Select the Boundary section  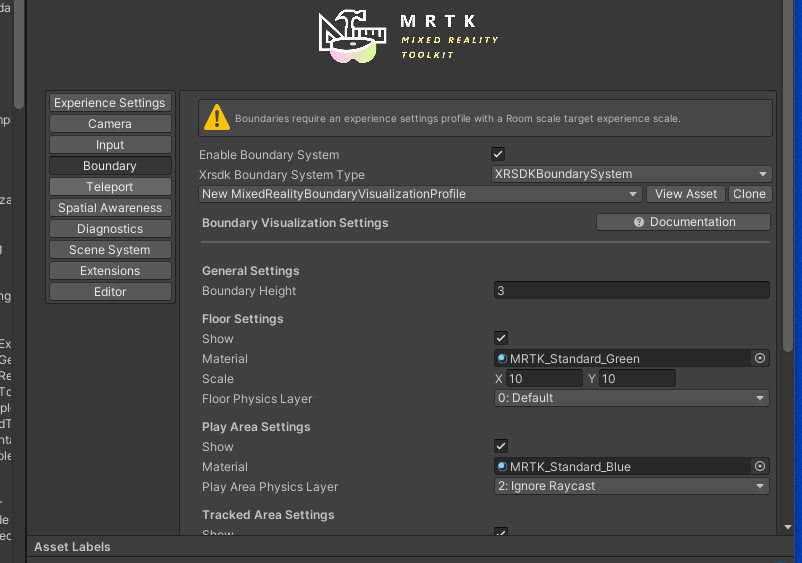coord(110,166)
